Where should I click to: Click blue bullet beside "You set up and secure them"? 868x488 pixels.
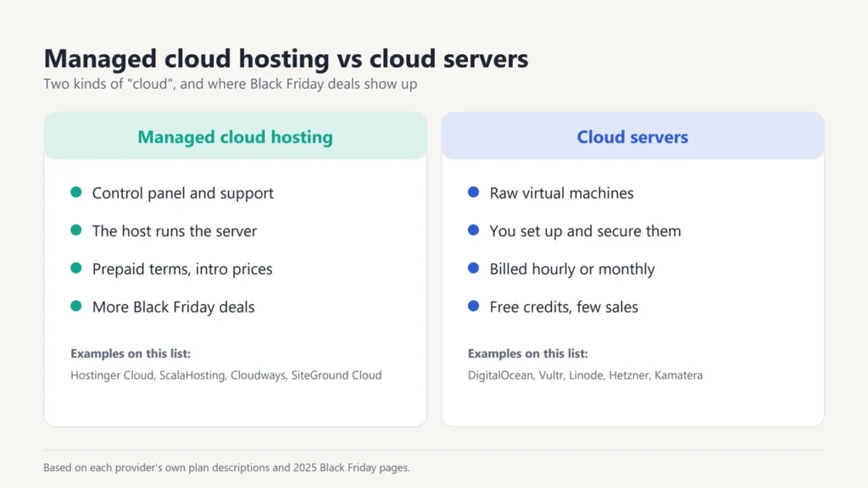point(473,230)
